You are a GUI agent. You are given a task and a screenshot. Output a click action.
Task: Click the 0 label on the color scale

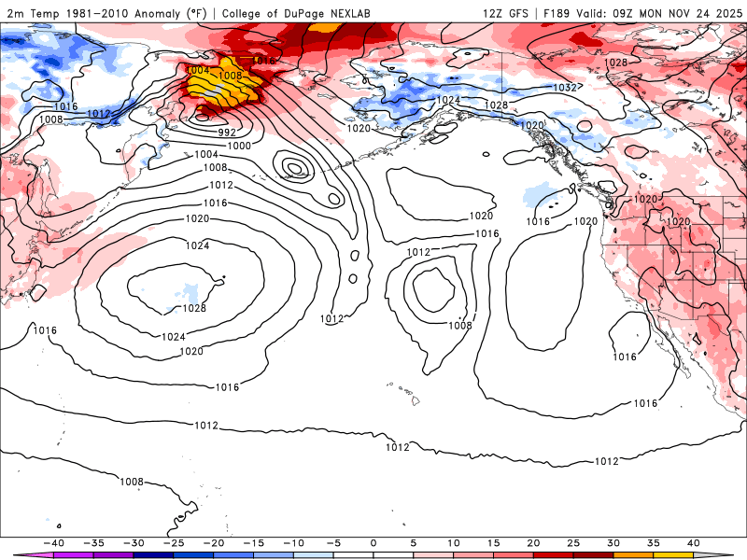click(373, 543)
